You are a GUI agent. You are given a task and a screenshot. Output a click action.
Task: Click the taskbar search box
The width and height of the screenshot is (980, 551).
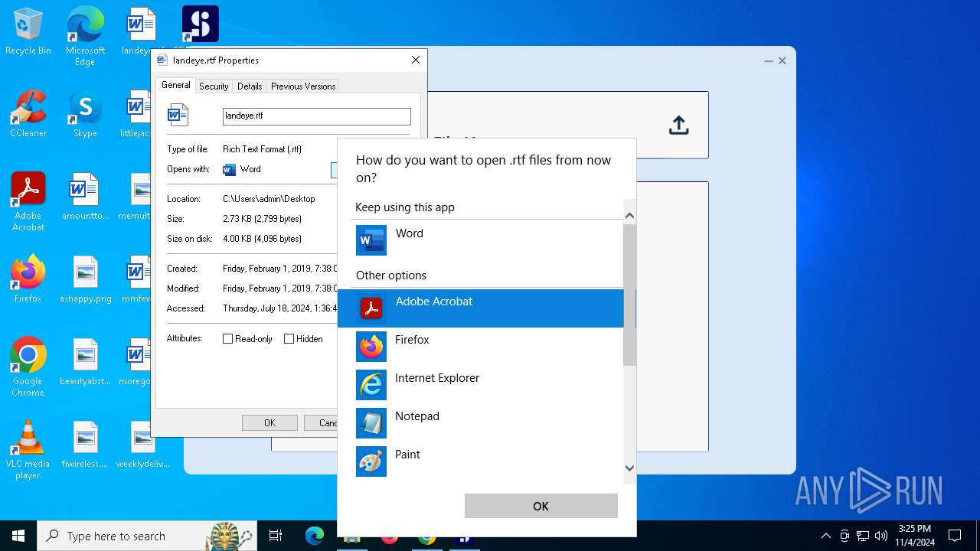(145, 536)
